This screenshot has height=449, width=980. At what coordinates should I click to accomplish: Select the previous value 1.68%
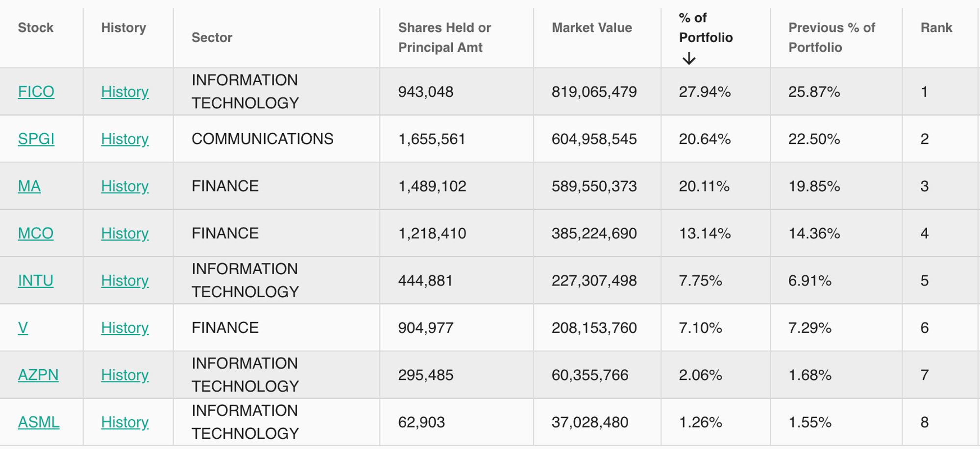click(809, 375)
